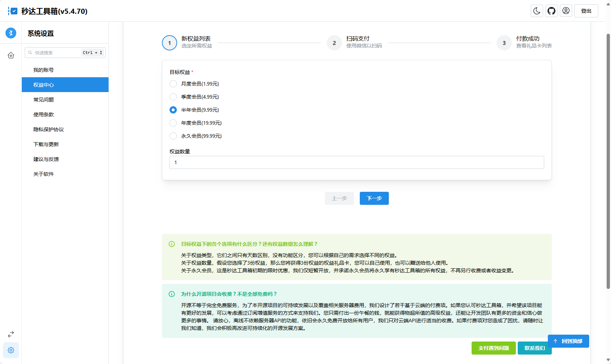Click the page vertical scrollbar thumb

pos(608,161)
